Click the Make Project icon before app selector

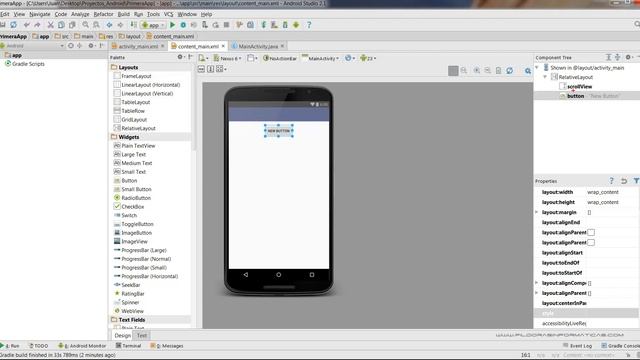(x=133, y=25)
